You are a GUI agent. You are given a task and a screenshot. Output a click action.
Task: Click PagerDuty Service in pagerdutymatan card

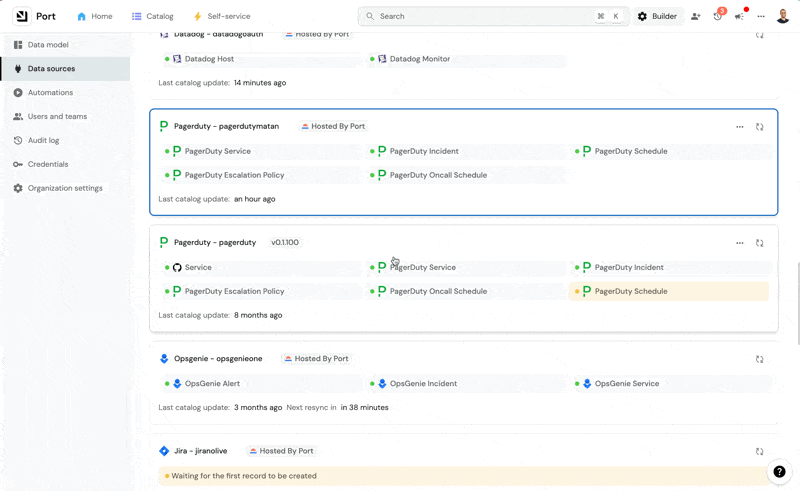pos(260,152)
